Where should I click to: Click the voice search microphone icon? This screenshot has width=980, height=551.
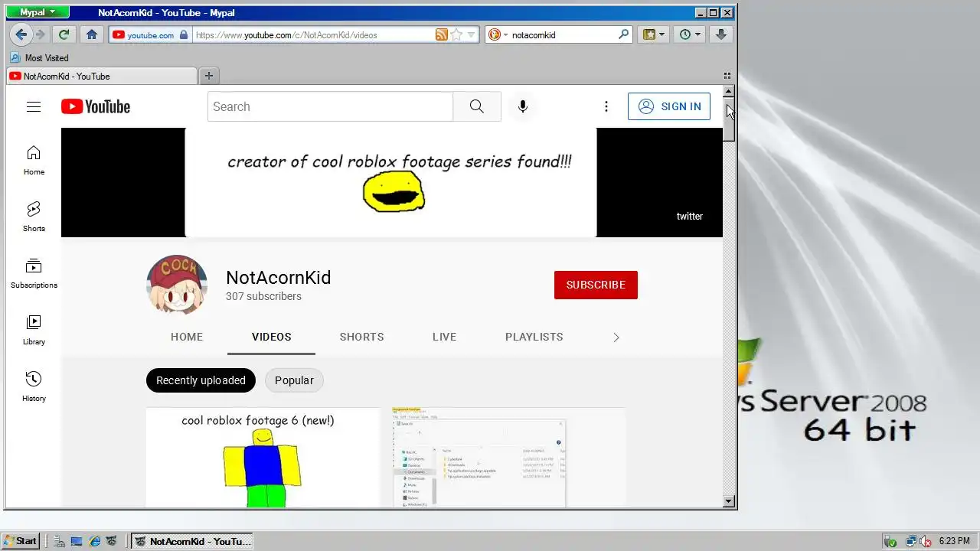[x=523, y=106]
